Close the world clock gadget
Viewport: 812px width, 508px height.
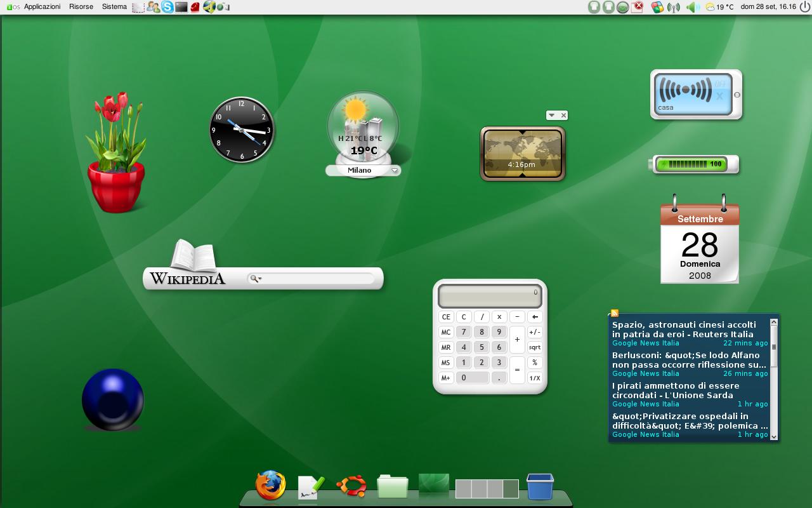(x=563, y=115)
